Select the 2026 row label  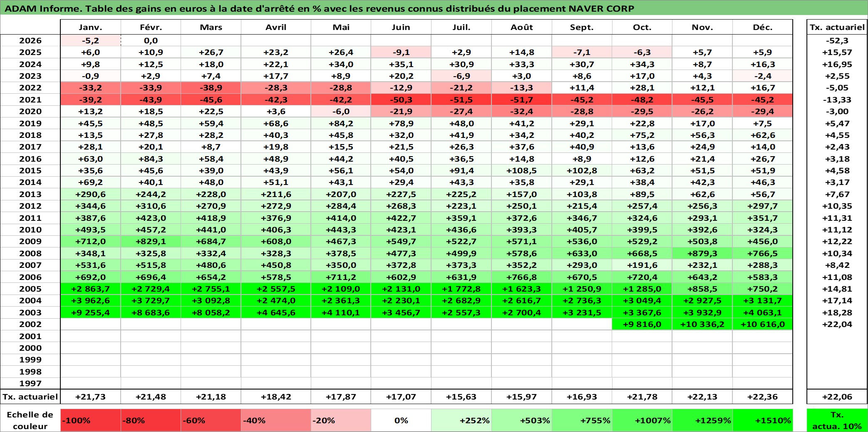[30, 40]
